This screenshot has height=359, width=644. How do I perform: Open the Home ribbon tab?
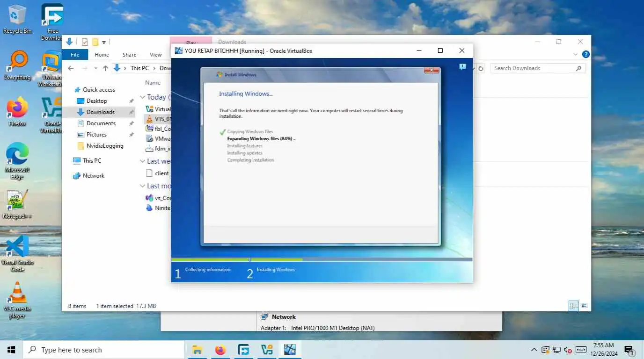[x=102, y=55]
